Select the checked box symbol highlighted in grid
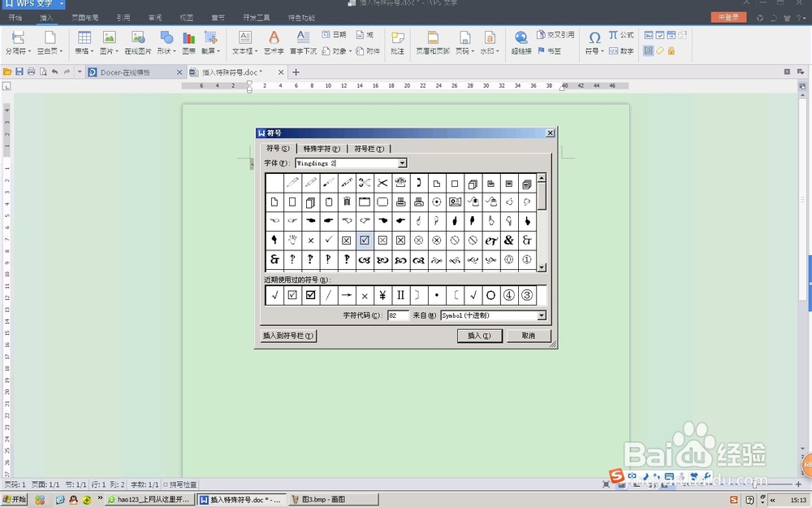812x508 pixels. coord(365,240)
